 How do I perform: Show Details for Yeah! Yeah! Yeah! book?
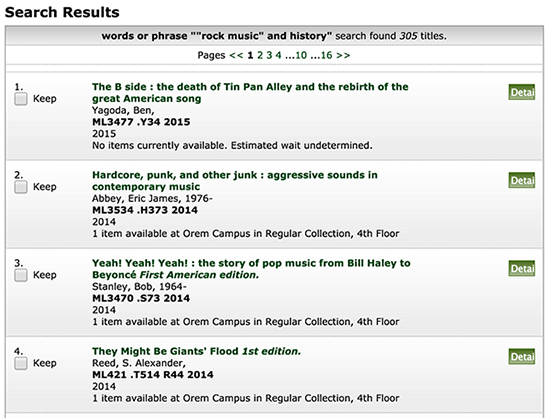(522, 268)
